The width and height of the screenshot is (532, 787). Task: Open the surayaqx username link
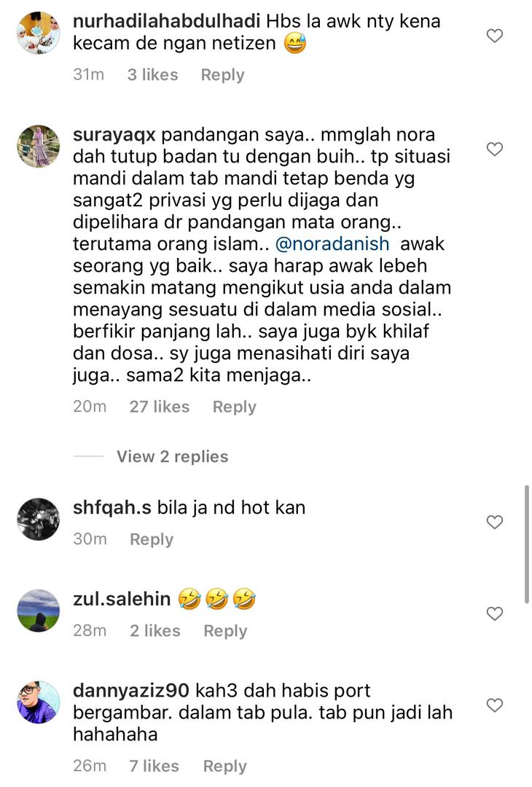pyautogui.click(x=114, y=135)
